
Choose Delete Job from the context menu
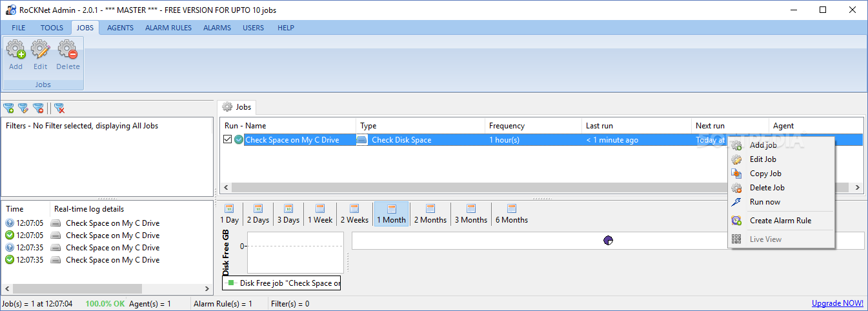click(x=781, y=188)
